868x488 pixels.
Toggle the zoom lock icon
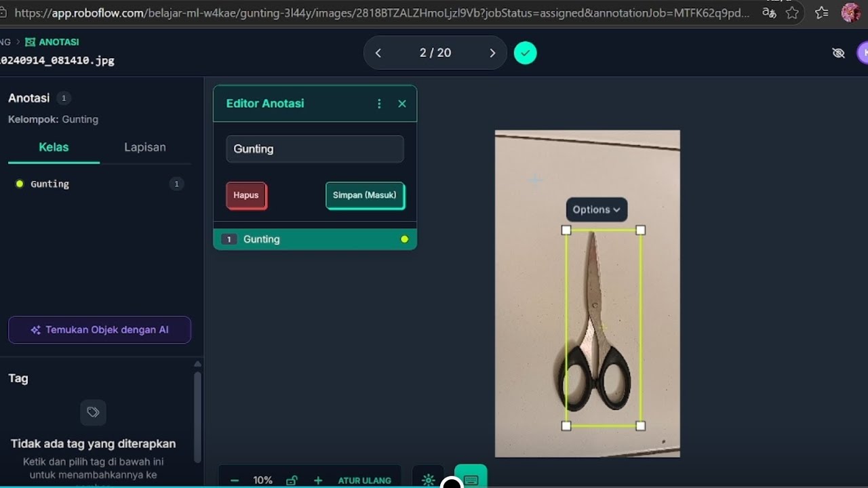coord(292,481)
